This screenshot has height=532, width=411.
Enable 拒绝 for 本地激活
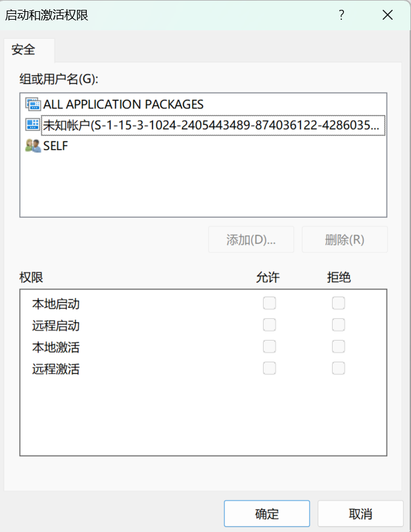point(338,346)
